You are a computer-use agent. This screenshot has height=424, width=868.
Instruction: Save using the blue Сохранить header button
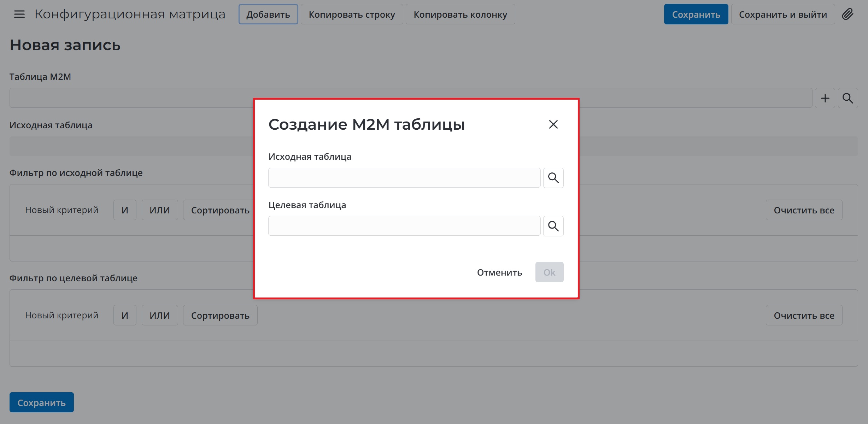pyautogui.click(x=696, y=14)
